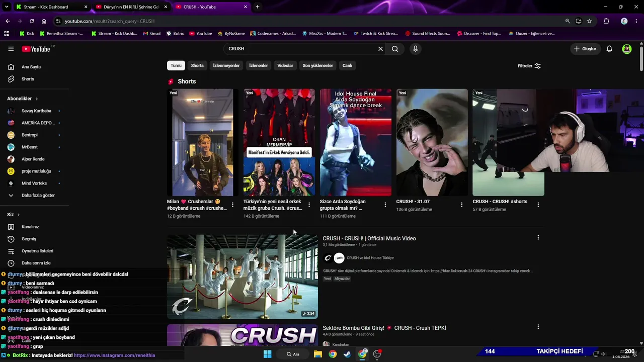The image size is (644, 362).
Task: Select the Son yüklenenler filter chip
Action: coord(318,65)
